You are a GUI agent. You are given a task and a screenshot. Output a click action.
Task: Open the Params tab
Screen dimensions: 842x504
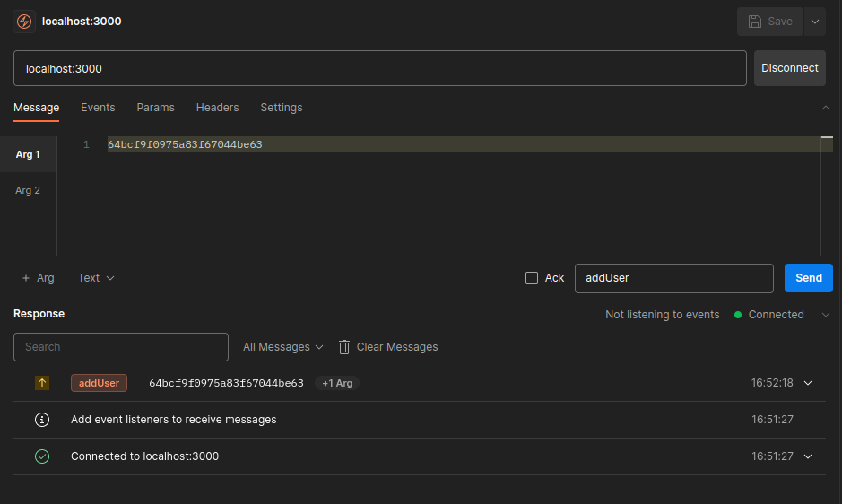[155, 108]
